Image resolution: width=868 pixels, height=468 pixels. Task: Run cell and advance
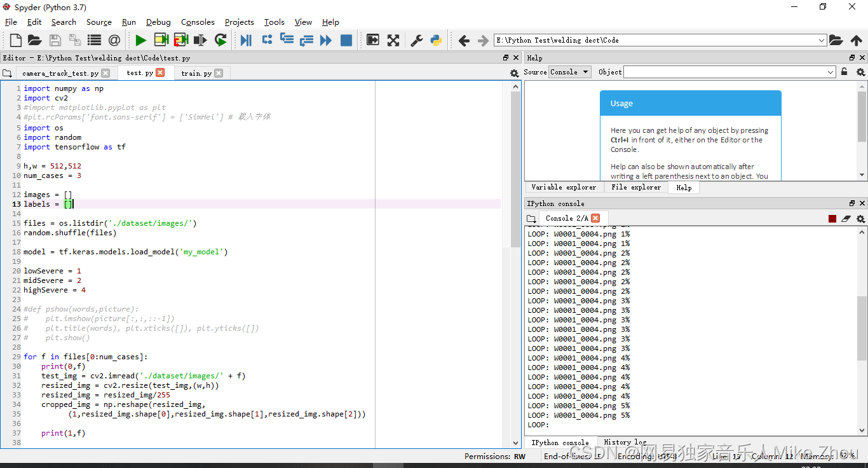point(180,40)
